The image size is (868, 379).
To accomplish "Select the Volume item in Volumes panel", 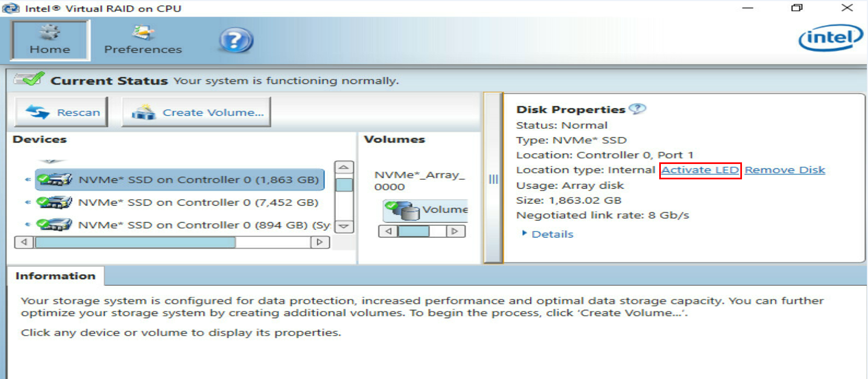I will pos(425,211).
